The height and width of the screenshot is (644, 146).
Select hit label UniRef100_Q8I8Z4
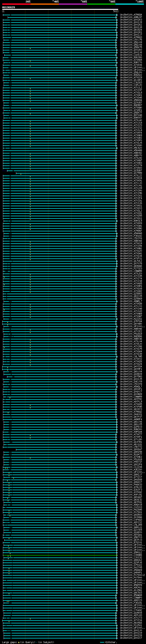131,30
